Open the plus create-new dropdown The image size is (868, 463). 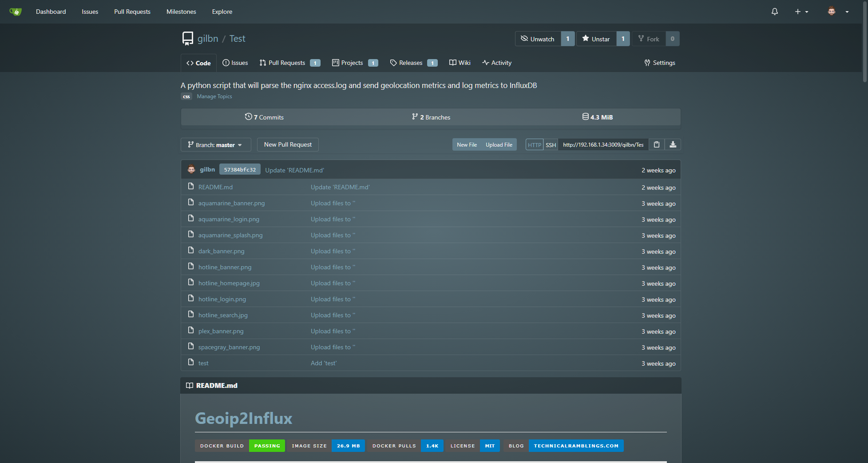point(801,12)
